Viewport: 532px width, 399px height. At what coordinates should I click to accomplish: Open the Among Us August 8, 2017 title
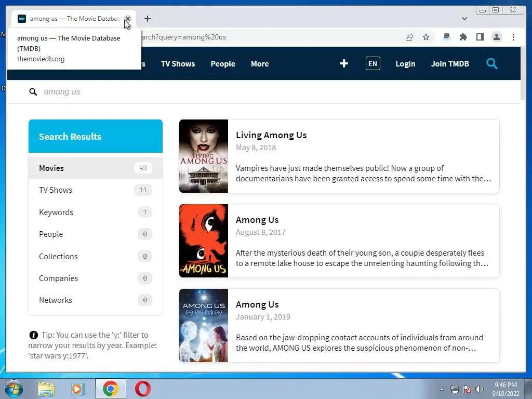tap(257, 220)
